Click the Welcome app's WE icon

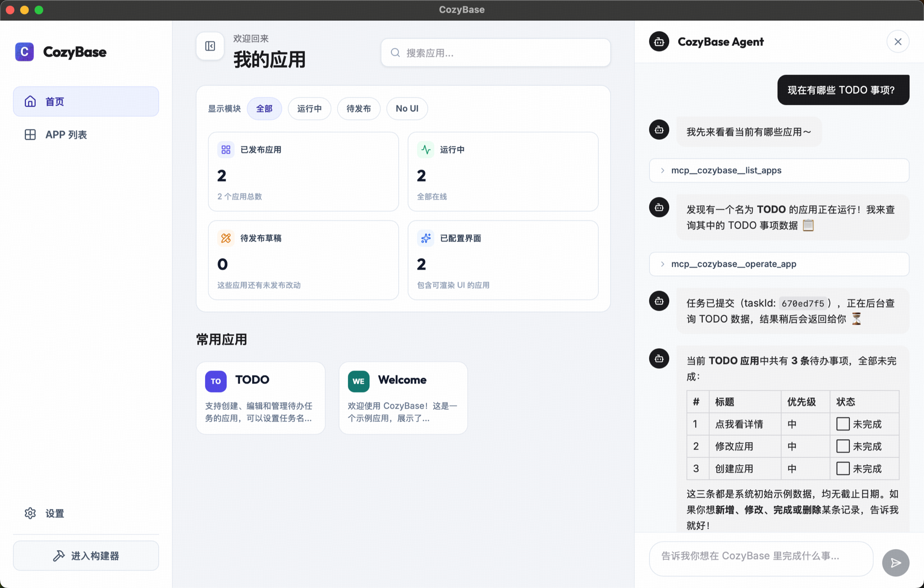358,381
